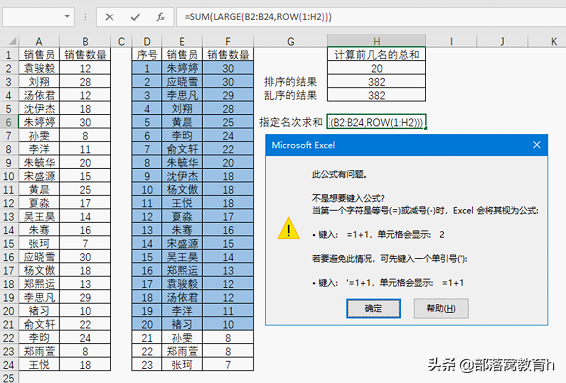This screenshot has height=383, width=566.
Task: Select column G header
Action: click(291, 42)
